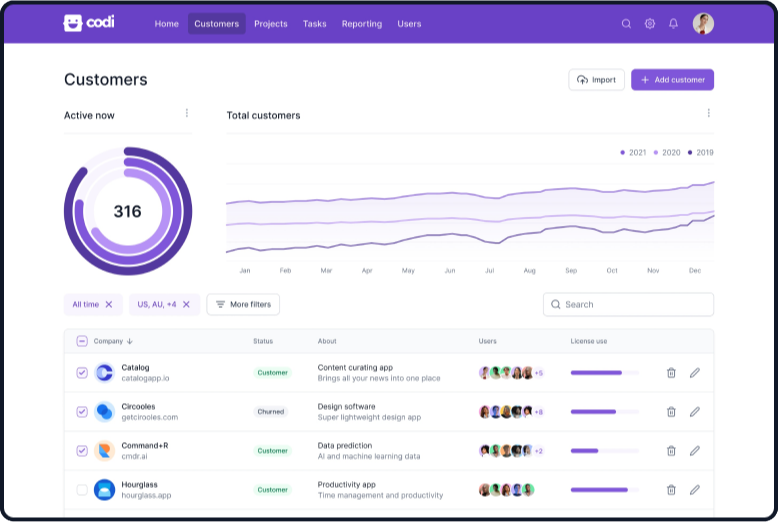Edit the Hourglass row with pencil icon
Viewport: 778px width, 522px height.
pyautogui.click(x=695, y=490)
